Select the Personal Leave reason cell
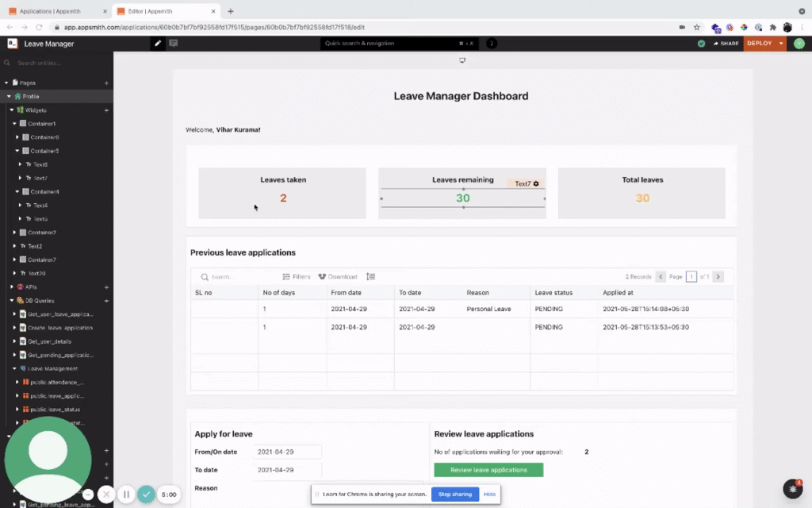The image size is (812, 508). point(488,309)
